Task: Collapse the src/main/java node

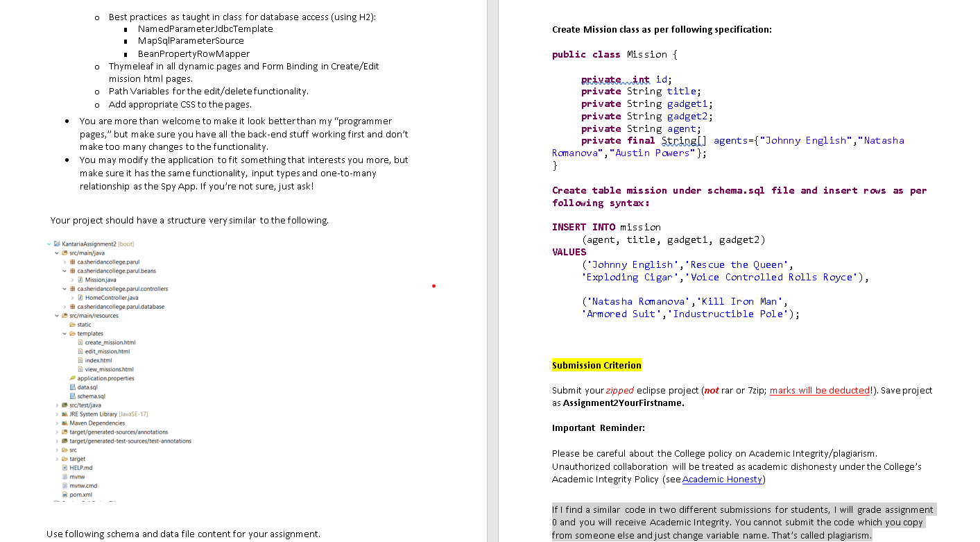Action: click(57, 253)
